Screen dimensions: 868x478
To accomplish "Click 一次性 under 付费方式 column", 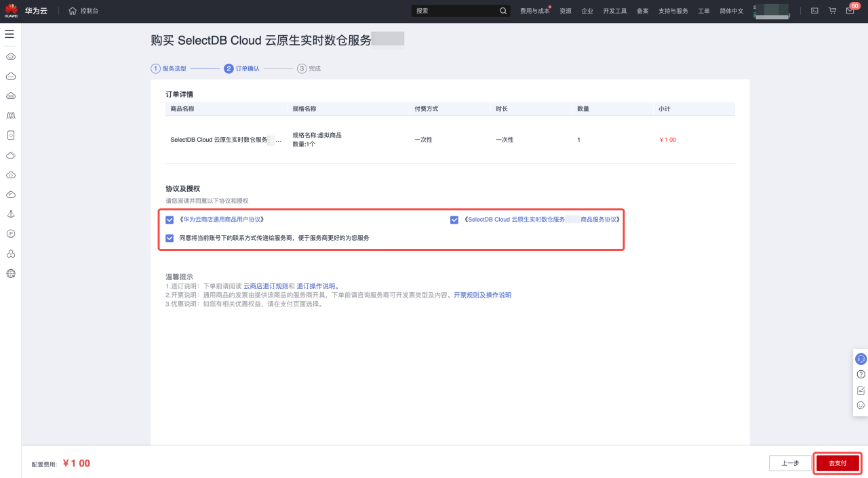I will (423, 140).
